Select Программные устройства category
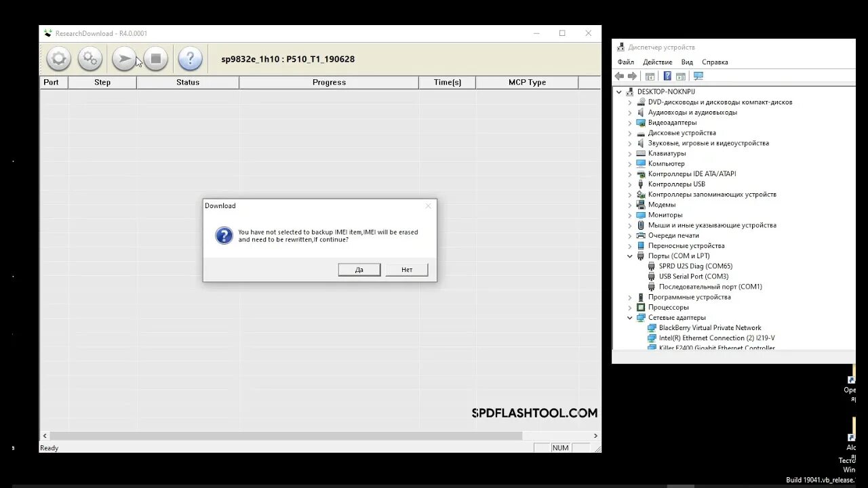 [689, 297]
